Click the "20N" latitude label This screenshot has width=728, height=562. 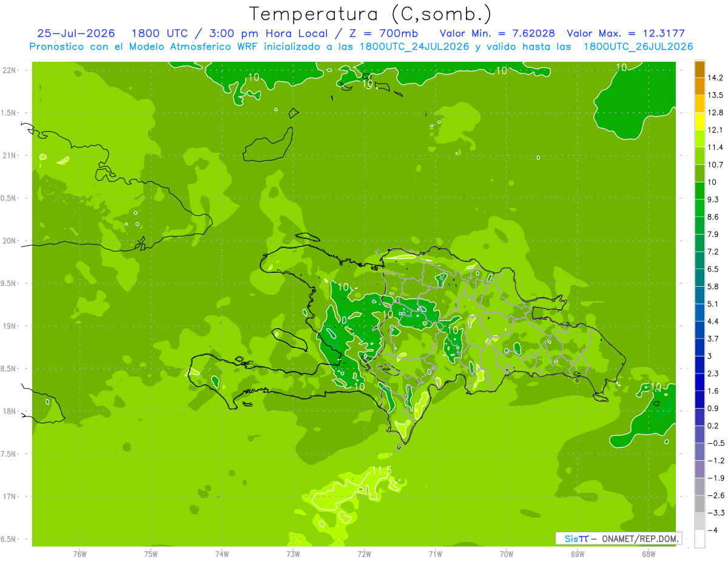[10, 241]
